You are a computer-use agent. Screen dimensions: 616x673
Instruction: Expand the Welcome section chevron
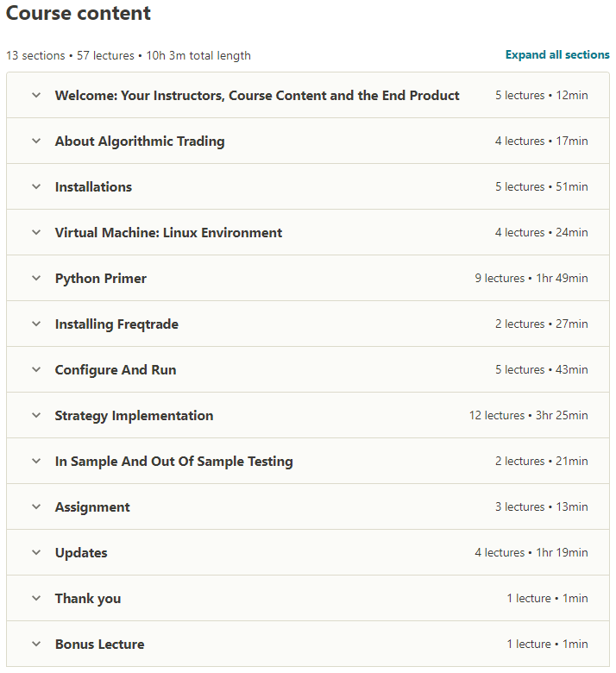click(36, 96)
